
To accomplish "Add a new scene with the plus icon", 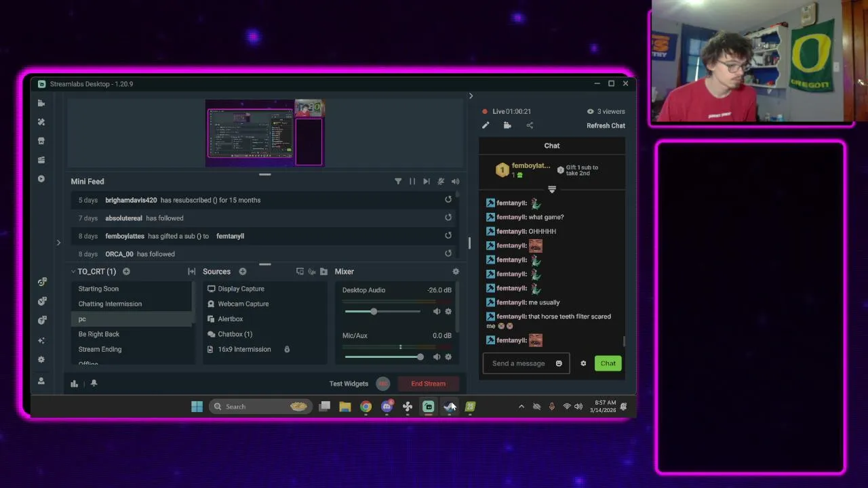I will pos(126,272).
